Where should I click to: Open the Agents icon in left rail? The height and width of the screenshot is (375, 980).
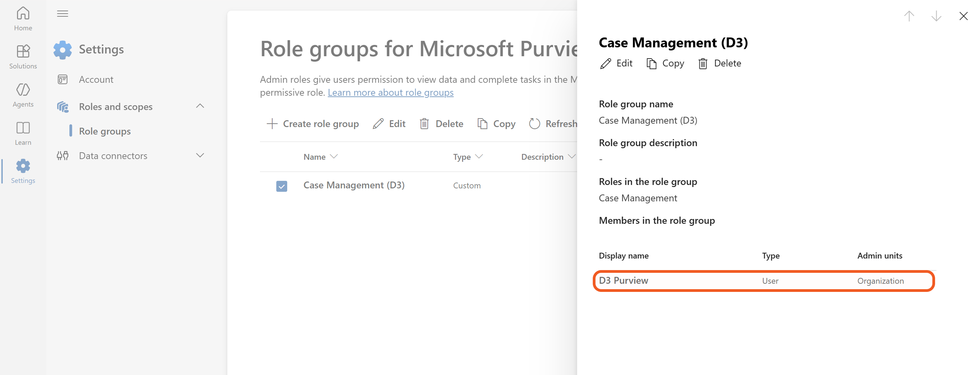23,95
